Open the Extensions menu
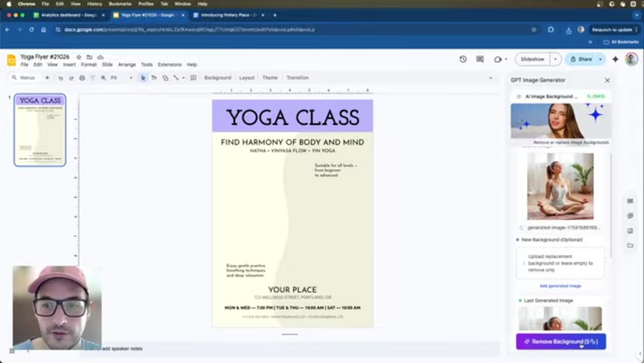Image resolution: width=644 pixels, height=363 pixels. click(170, 64)
